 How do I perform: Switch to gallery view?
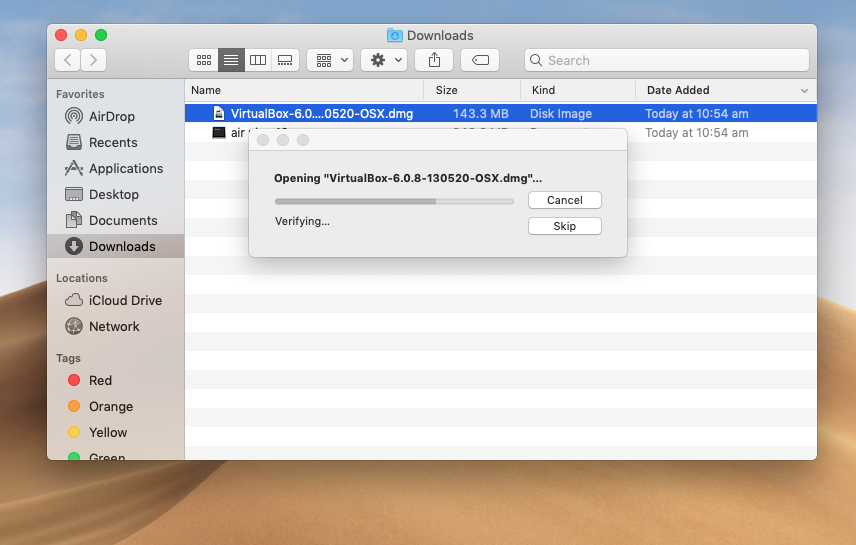(285, 60)
